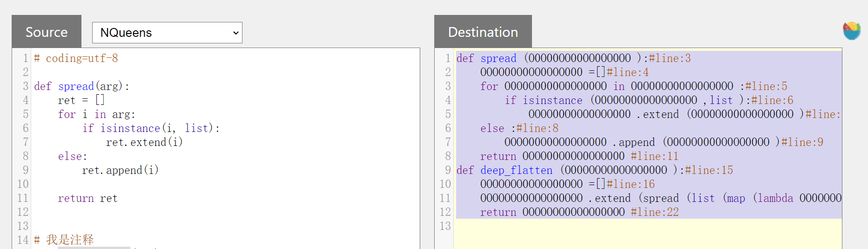Select the Destination tab header
Viewport: 868px width, 249px height.
[483, 32]
